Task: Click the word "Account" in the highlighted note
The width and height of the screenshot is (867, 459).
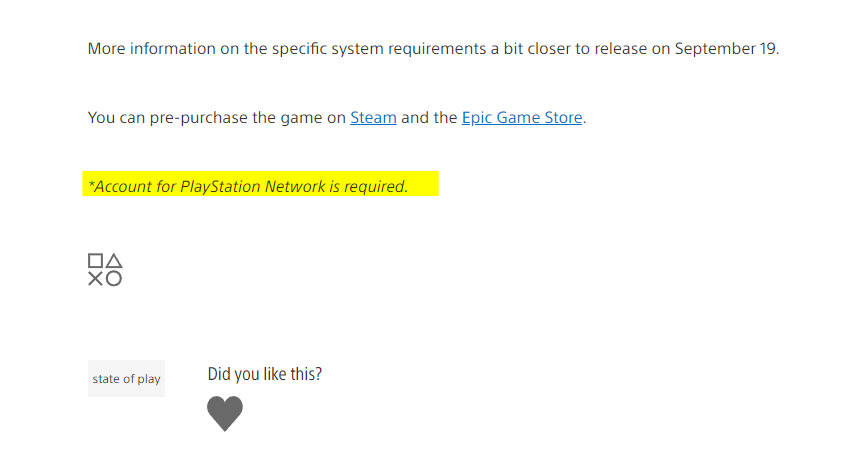Action: click(122, 186)
